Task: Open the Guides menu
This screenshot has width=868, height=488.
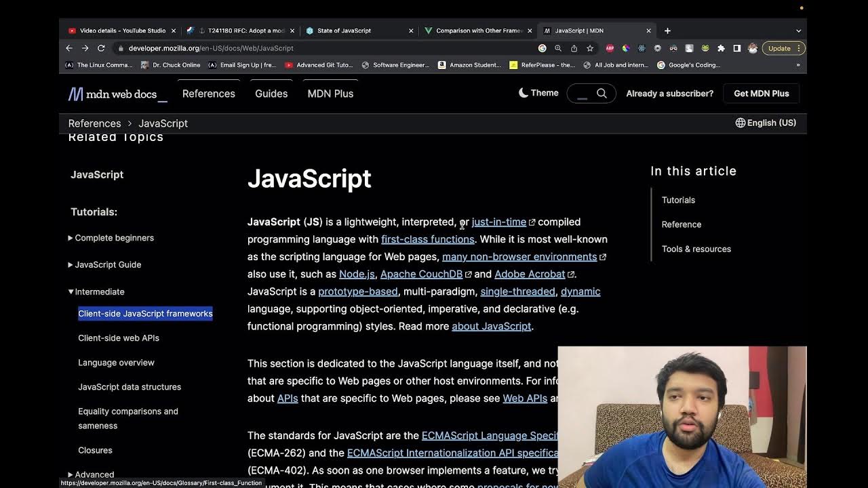Action: (271, 94)
